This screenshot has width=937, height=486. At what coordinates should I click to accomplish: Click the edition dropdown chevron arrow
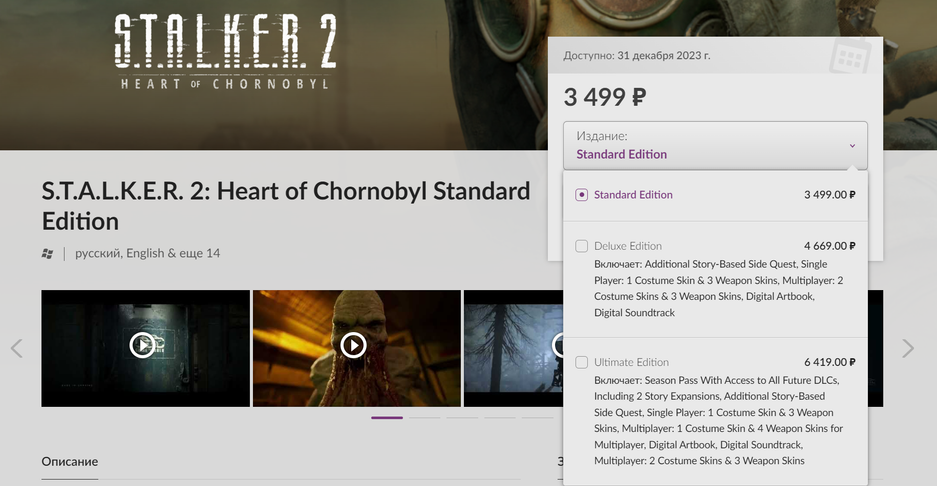[x=852, y=146]
